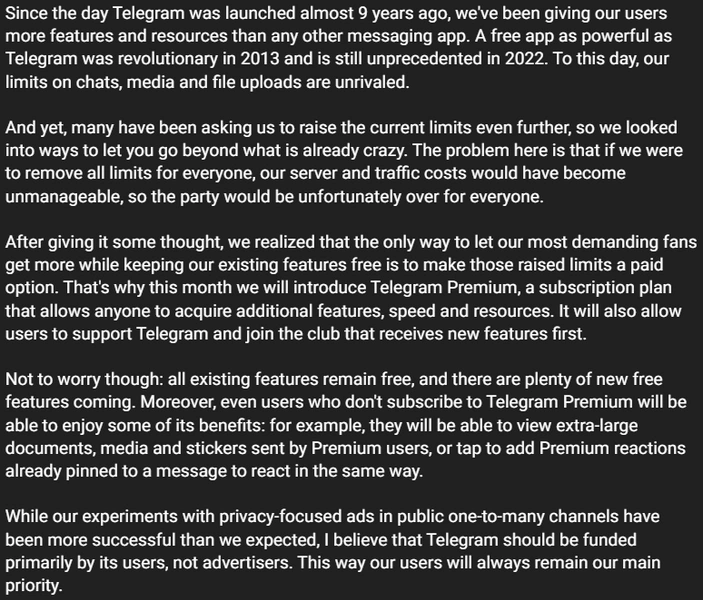Click the words 'Telegram Premium, a subscription plan'
This screenshot has width=703, height=600.
coord(521,288)
